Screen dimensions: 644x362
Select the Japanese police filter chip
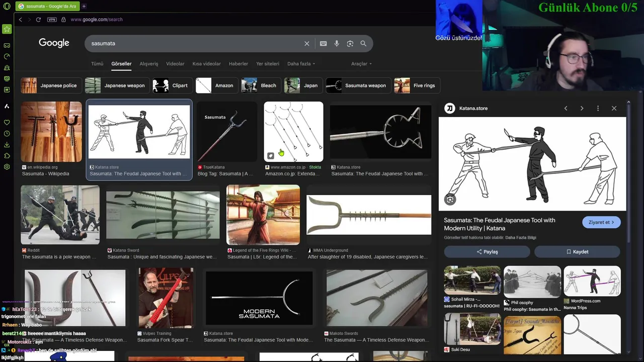point(51,85)
